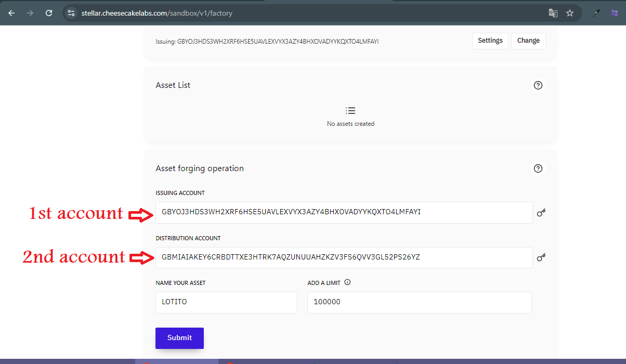Click the ADD A LIMIT label
Screen dimensions: 626x364
(x=324, y=283)
